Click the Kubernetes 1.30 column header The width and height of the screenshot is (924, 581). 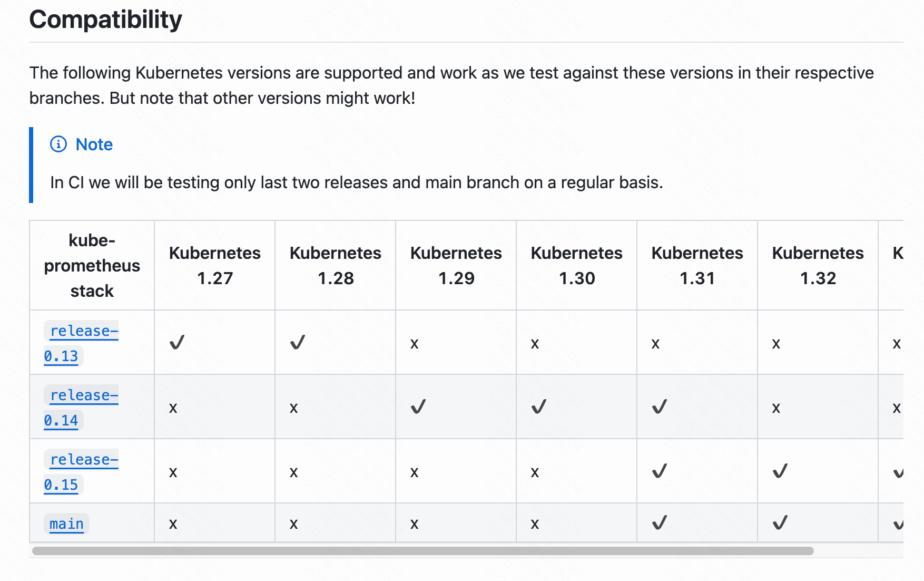[577, 265]
